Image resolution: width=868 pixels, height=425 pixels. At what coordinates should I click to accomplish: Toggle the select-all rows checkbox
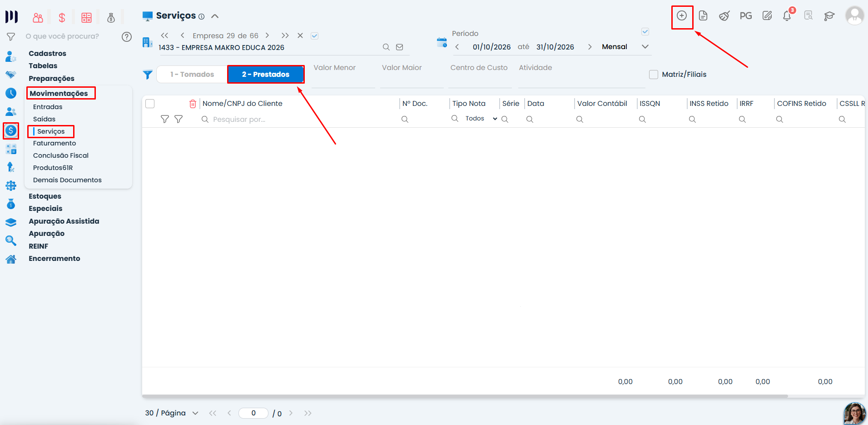click(150, 104)
